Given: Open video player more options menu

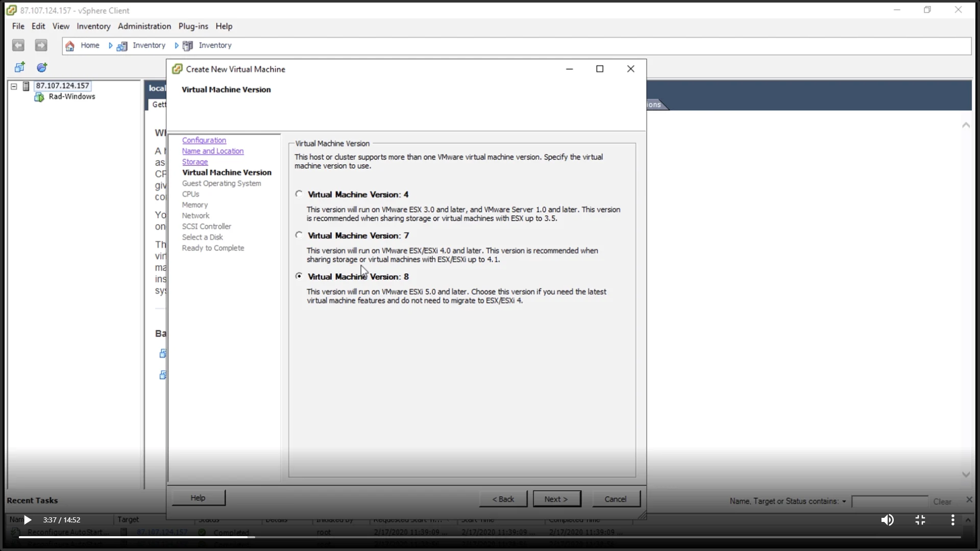Looking at the screenshot, I should (952, 520).
